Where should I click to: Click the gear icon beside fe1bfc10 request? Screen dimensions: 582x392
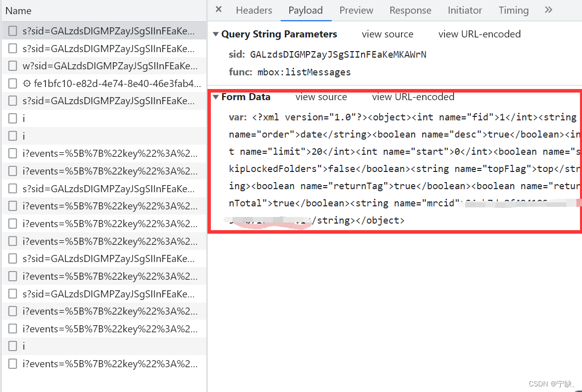[x=27, y=83]
